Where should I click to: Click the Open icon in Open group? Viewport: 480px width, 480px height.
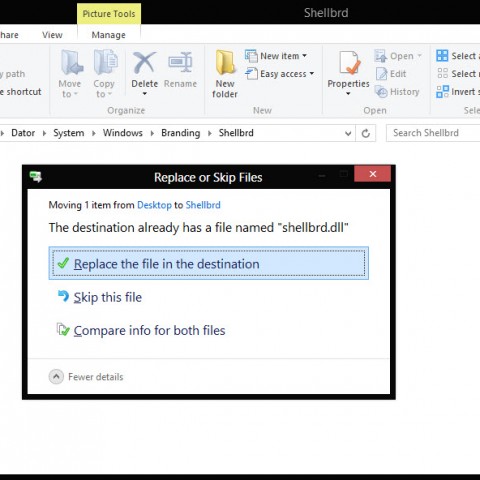pyautogui.click(x=381, y=56)
